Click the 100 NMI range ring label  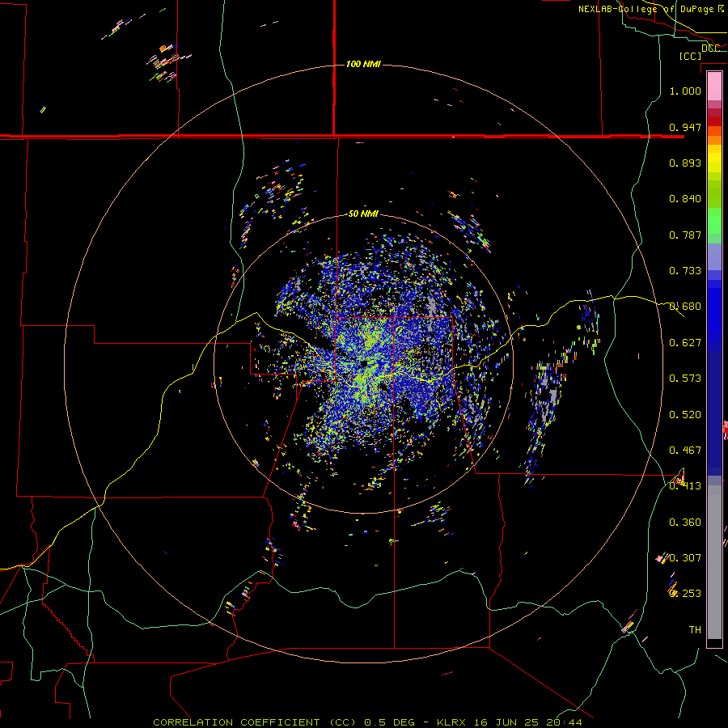click(363, 64)
